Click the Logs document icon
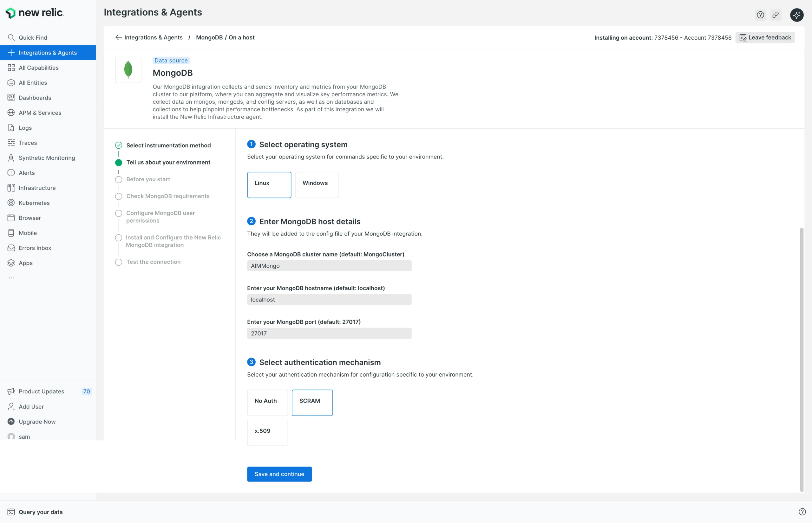812x523 pixels. [11, 128]
